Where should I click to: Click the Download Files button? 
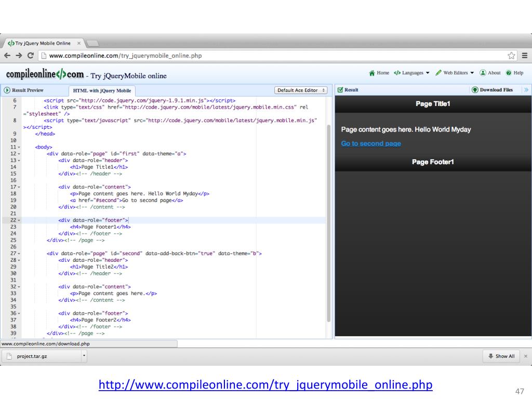coord(493,90)
